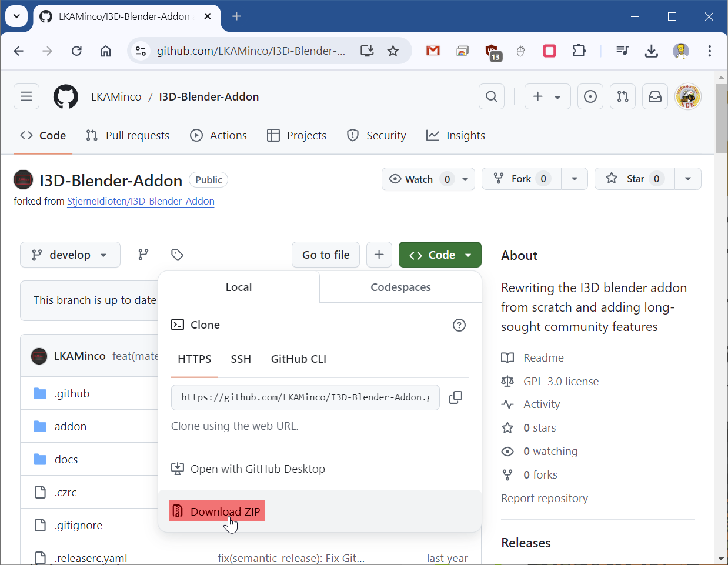This screenshot has width=728, height=565.
Task: Open the global navigation hamburger menu
Action: point(26,96)
